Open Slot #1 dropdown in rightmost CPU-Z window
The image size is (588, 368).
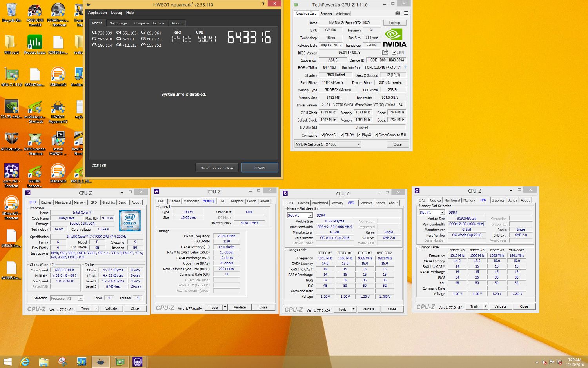pos(432,212)
